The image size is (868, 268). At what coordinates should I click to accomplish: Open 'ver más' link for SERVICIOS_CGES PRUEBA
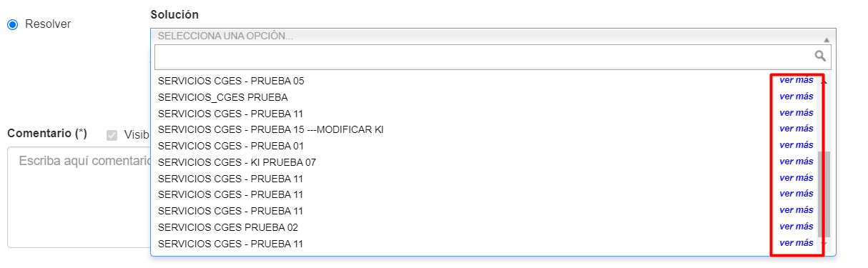tap(796, 96)
